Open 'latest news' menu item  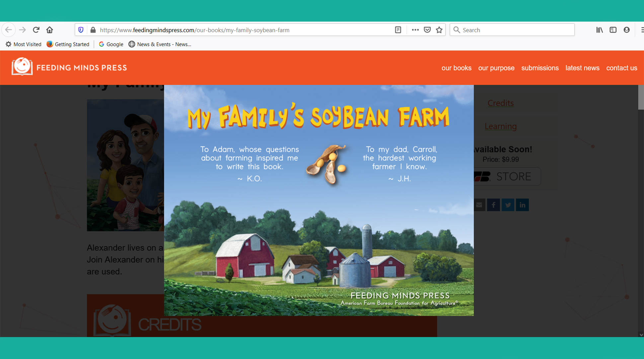pos(583,68)
